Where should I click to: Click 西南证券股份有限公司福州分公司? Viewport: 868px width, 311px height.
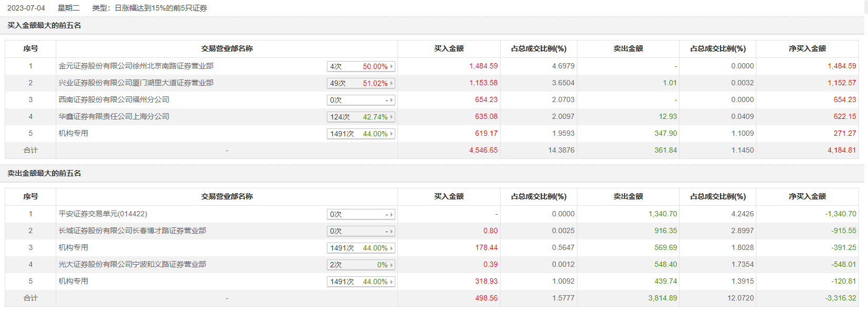point(114,99)
